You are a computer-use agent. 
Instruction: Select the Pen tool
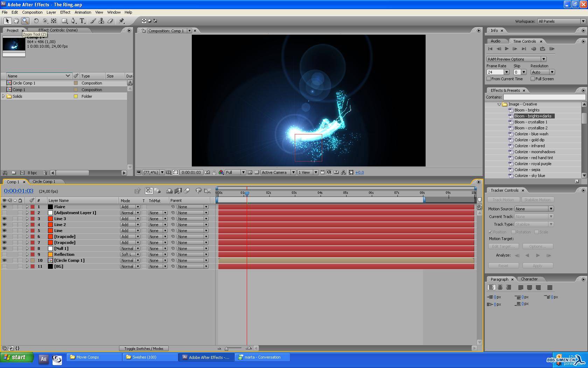click(x=73, y=21)
